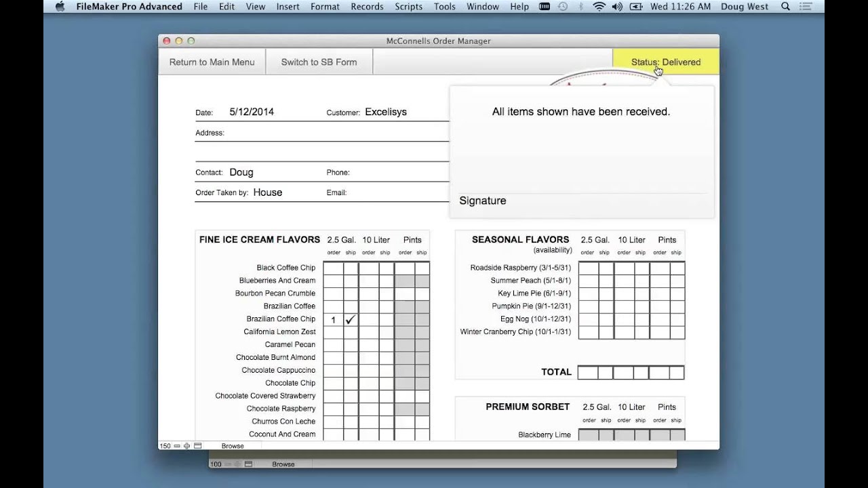Open the Bluetooth menu bar icon
This screenshot has height=488, width=868.
point(580,7)
